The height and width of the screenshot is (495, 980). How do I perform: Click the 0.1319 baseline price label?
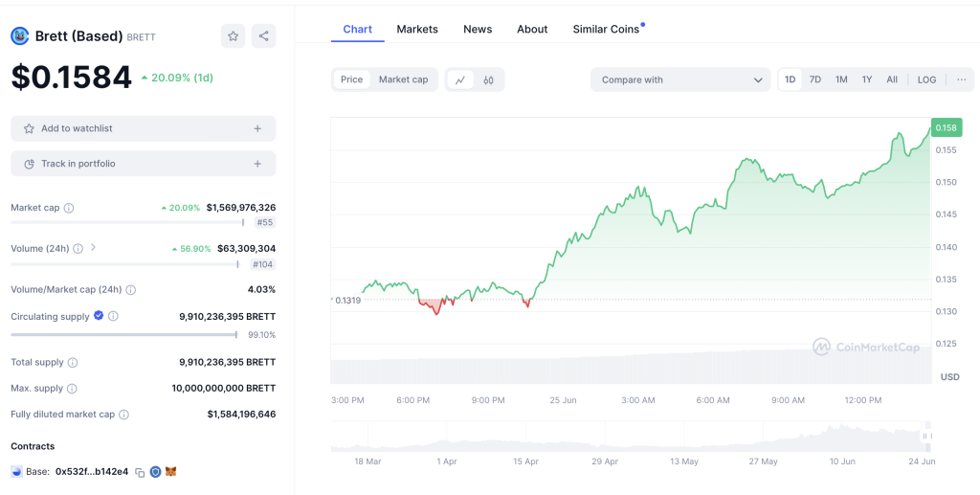[x=347, y=300]
